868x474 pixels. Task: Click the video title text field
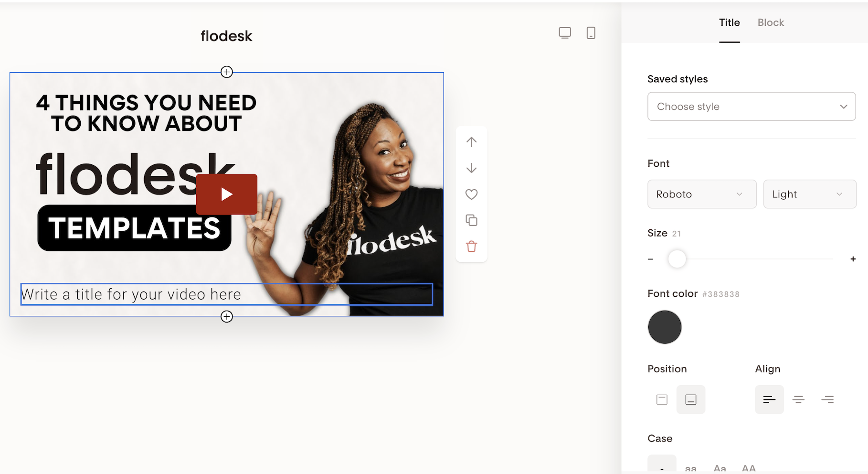tap(227, 294)
